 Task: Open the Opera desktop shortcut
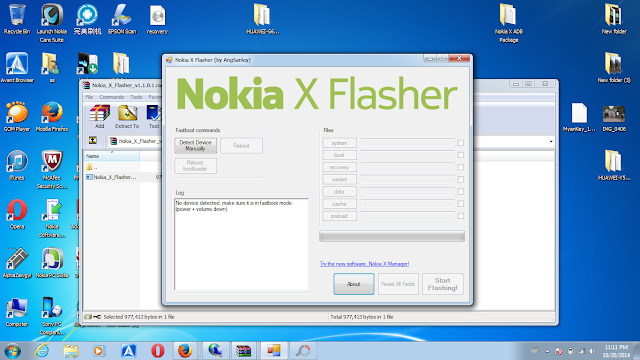(x=17, y=214)
